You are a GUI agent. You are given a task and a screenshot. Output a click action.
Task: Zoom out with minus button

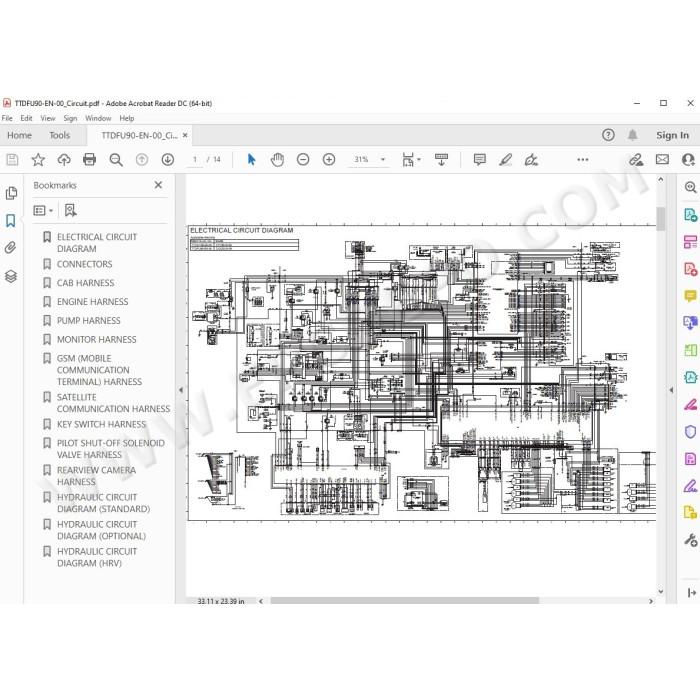303,159
